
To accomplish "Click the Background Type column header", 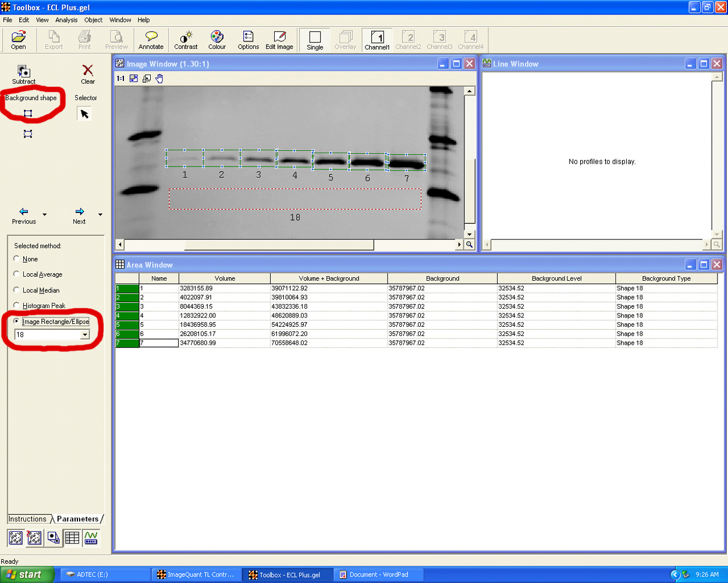I will click(666, 278).
